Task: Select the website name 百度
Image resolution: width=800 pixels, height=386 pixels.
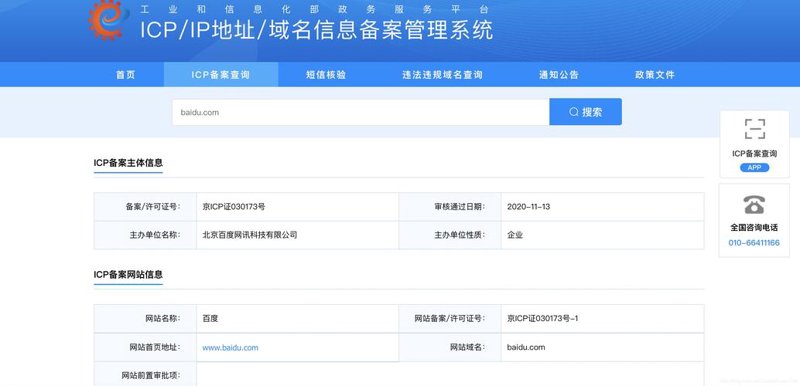Action: pos(210,319)
